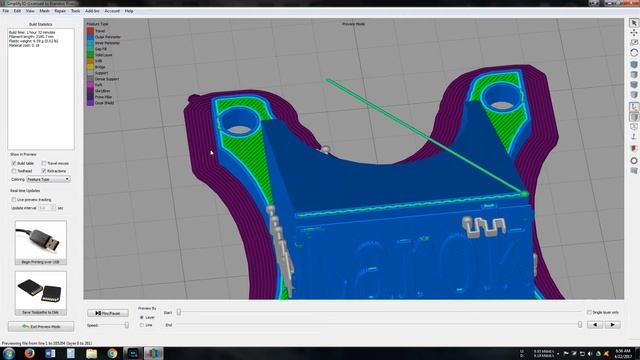Click the Build time line in Build Statistics

point(32,32)
